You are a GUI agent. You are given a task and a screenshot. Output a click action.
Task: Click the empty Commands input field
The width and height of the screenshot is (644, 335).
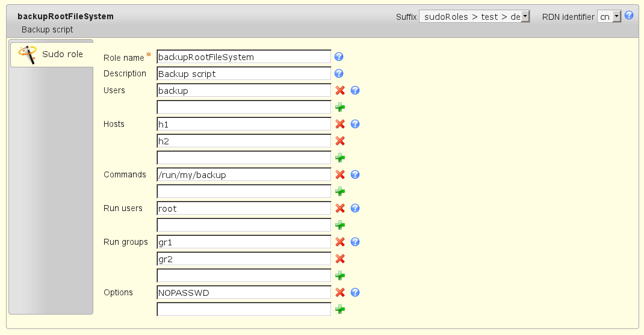click(244, 192)
